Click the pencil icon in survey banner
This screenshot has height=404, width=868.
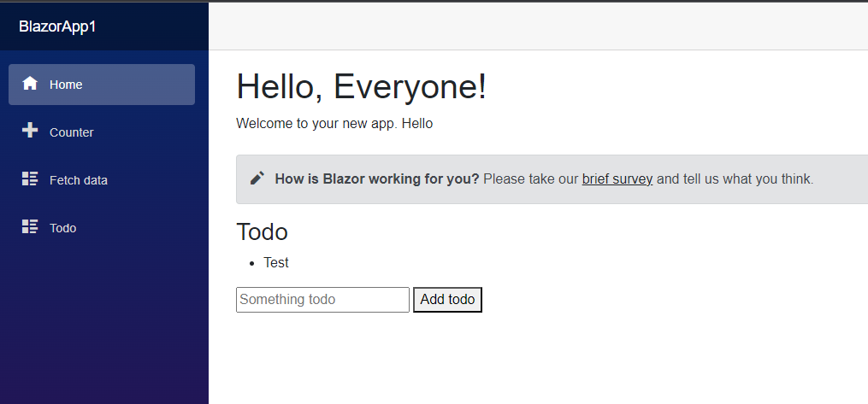point(257,178)
